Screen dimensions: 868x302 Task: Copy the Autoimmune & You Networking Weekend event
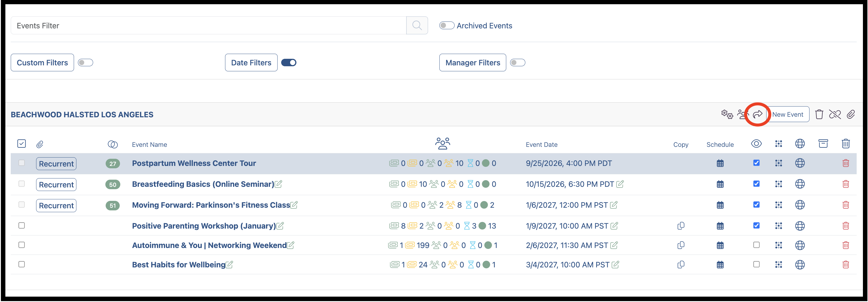681,245
